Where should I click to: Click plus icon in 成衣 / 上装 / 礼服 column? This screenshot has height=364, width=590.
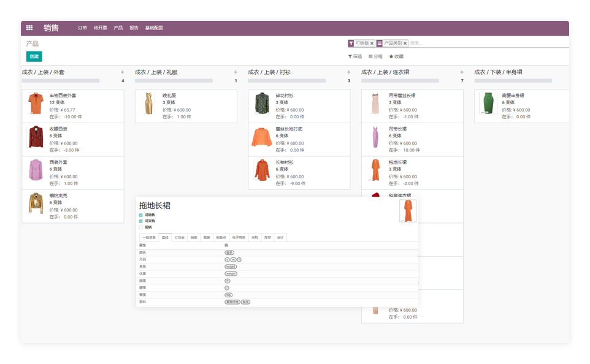[x=236, y=72]
